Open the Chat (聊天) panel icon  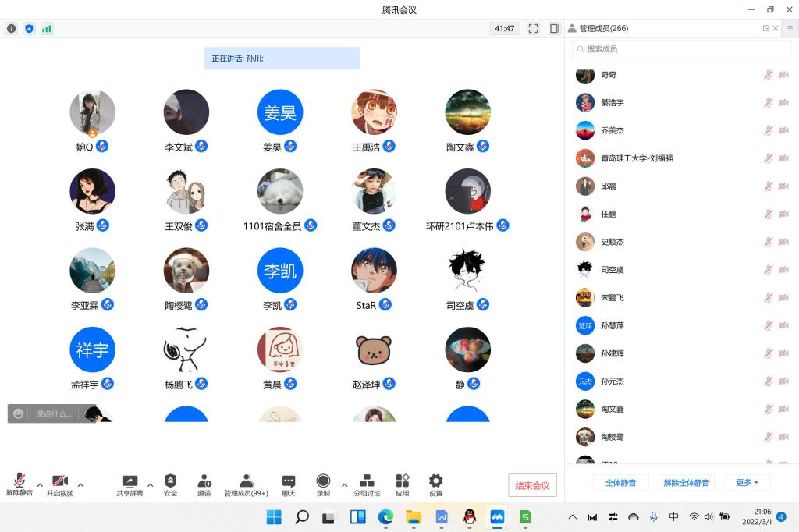289,481
